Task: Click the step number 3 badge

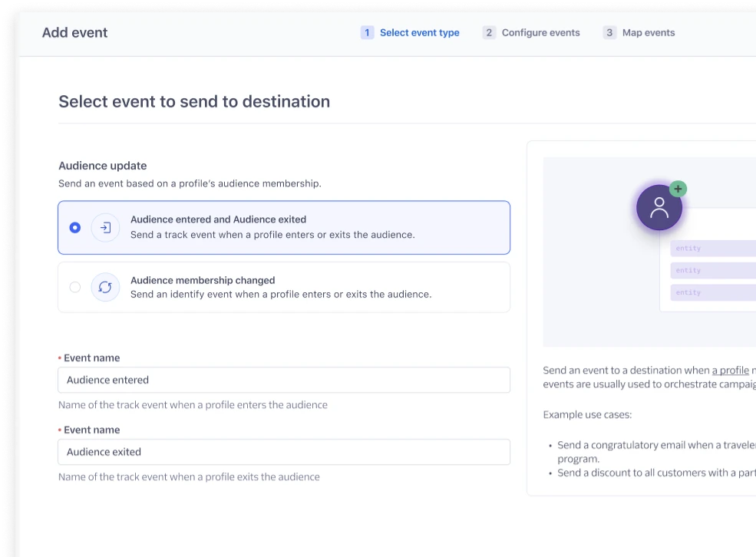Action: (x=609, y=33)
